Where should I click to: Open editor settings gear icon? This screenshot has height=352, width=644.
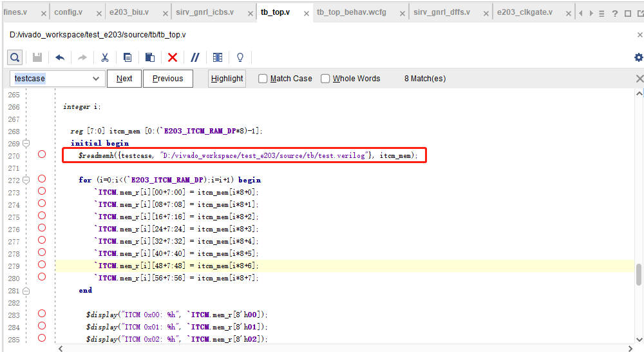(638, 57)
